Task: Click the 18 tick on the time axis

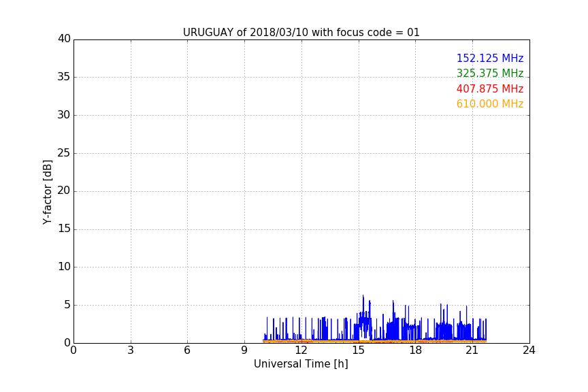Action: click(x=416, y=350)
